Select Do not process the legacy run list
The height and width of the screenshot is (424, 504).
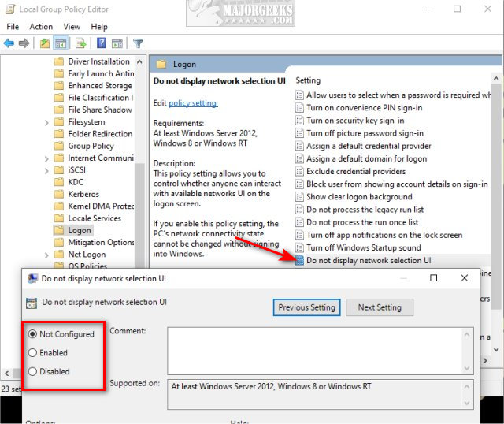(365, 210)
